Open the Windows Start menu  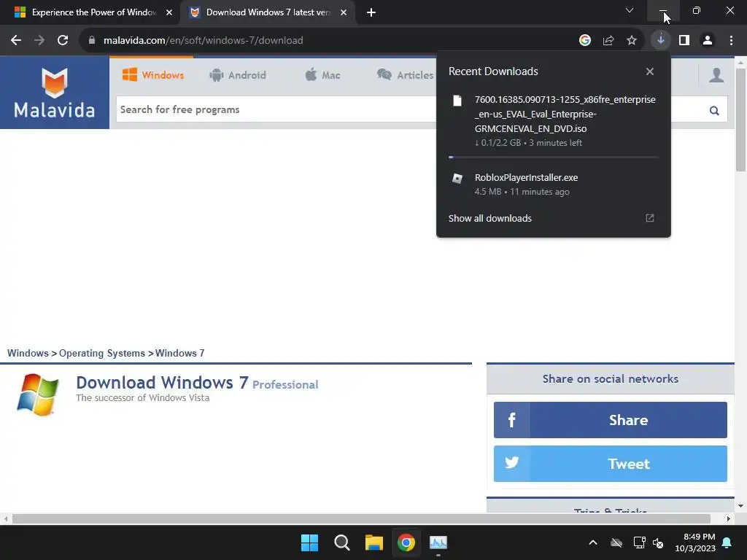pyautogui.click(x=309, y=542)
